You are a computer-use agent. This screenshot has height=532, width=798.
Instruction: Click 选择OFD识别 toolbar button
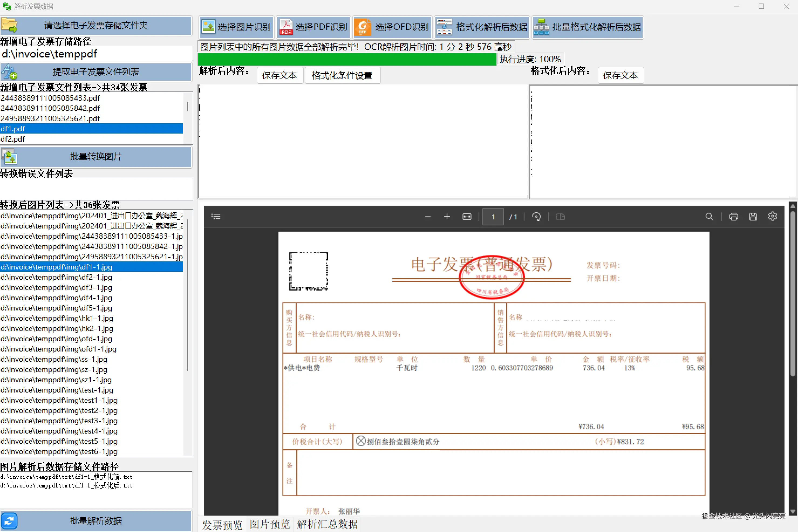pos(392,27)
